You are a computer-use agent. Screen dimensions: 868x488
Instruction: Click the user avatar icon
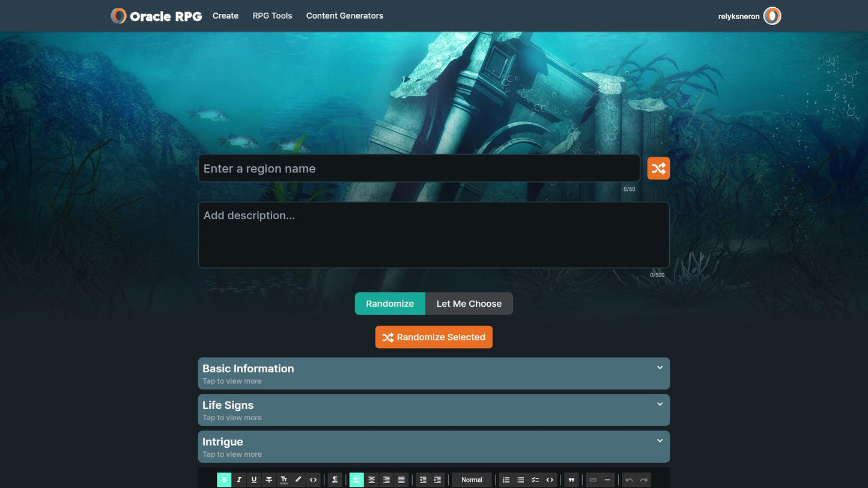point(772,16)
